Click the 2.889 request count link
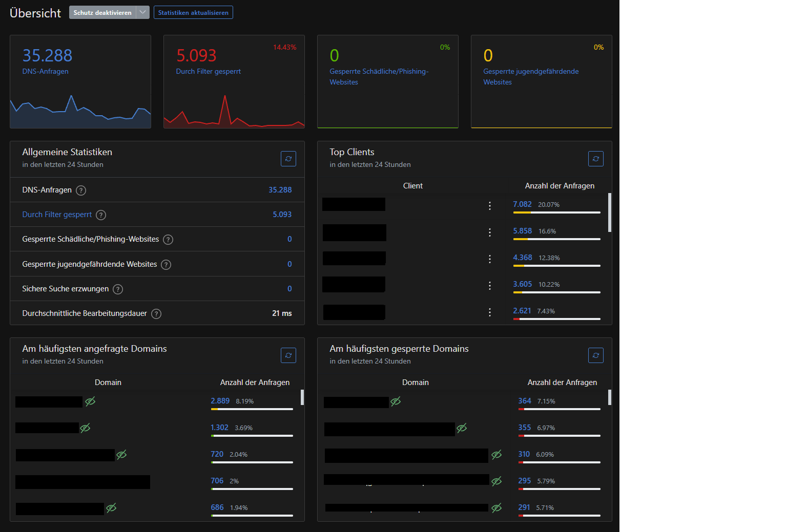The height and width of the screenshot is (532, 787). [x=220, y=401]
